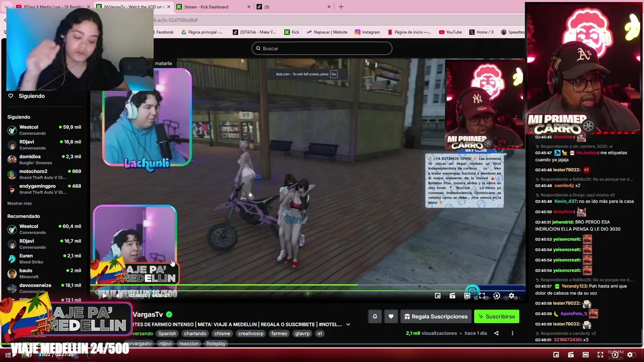Click the VargasTv channel name
Screen dimensions: 644x362
coord(147,314)
